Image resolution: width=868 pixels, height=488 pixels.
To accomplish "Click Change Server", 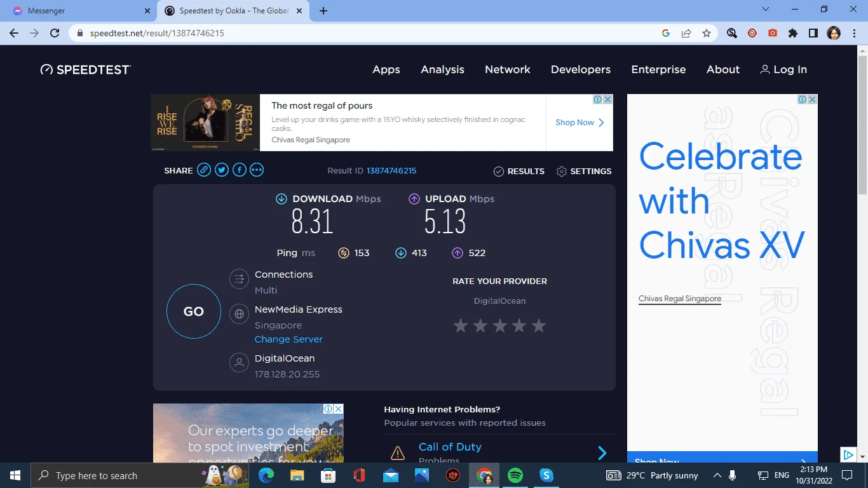I will (288, 339).
